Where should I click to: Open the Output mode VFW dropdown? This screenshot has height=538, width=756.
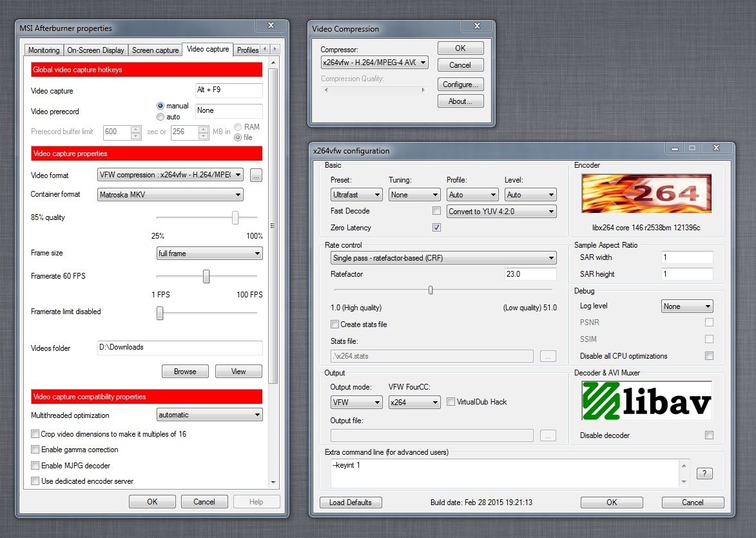(356, 402)
